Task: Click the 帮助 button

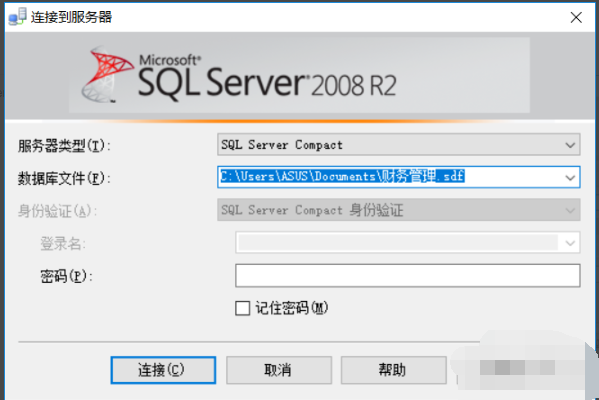Action: [393, 370]
